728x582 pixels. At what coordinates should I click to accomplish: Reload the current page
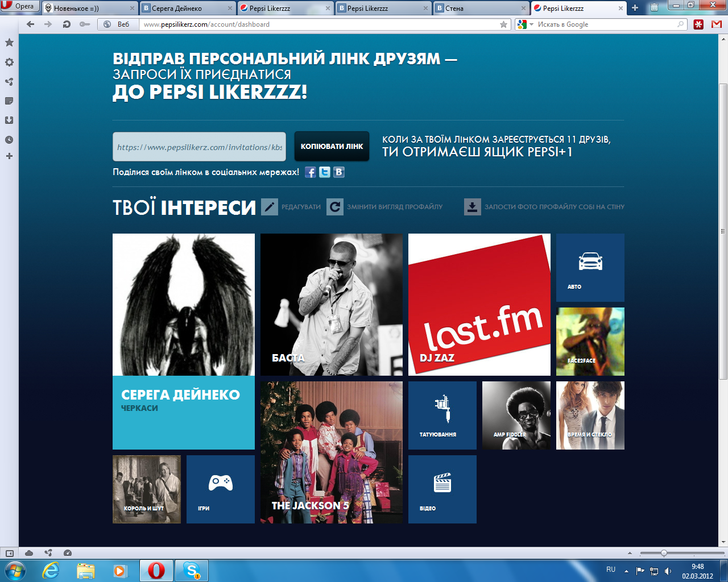coord(67,24)
